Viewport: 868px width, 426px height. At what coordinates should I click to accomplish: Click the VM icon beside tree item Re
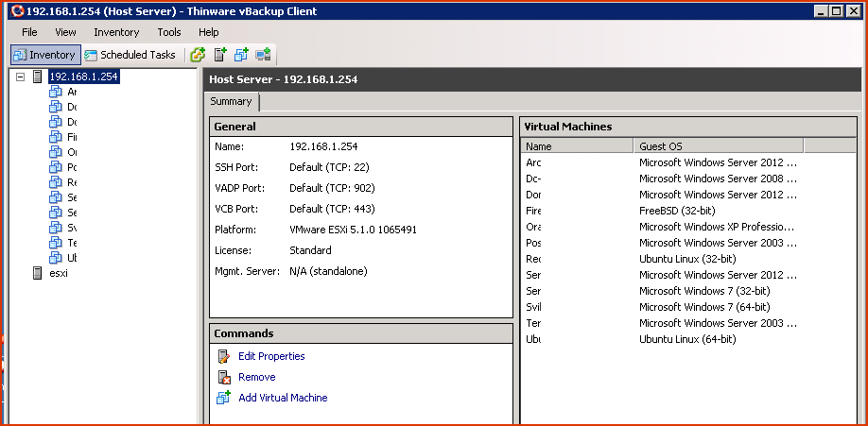pyautogui.click(x=56, y=182)
